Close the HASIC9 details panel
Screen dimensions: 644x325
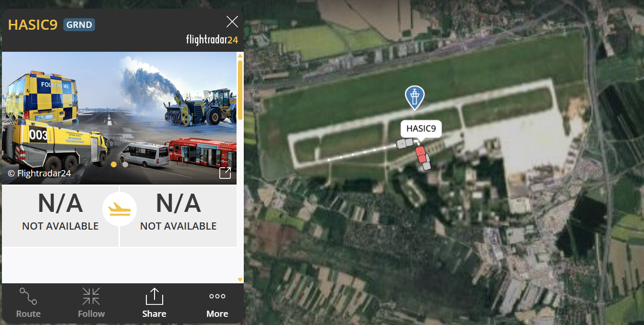pyautogui.click(x=232, y=22)
